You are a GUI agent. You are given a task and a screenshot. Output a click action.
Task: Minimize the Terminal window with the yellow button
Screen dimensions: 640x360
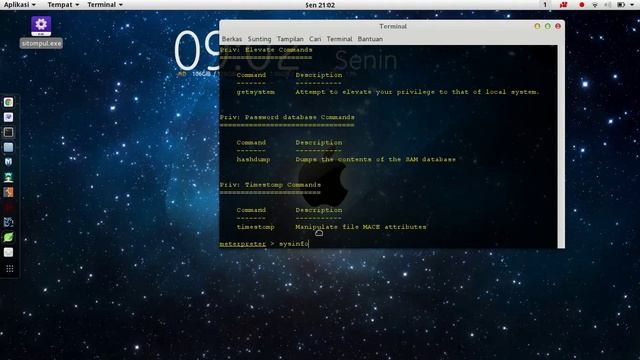pyautogui.click(x=537, y=26)
